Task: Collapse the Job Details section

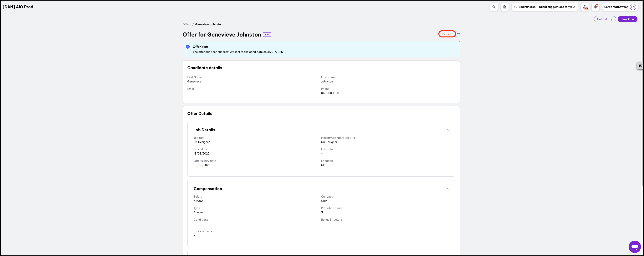Action: pyautogui.click(x=447, y=130)
